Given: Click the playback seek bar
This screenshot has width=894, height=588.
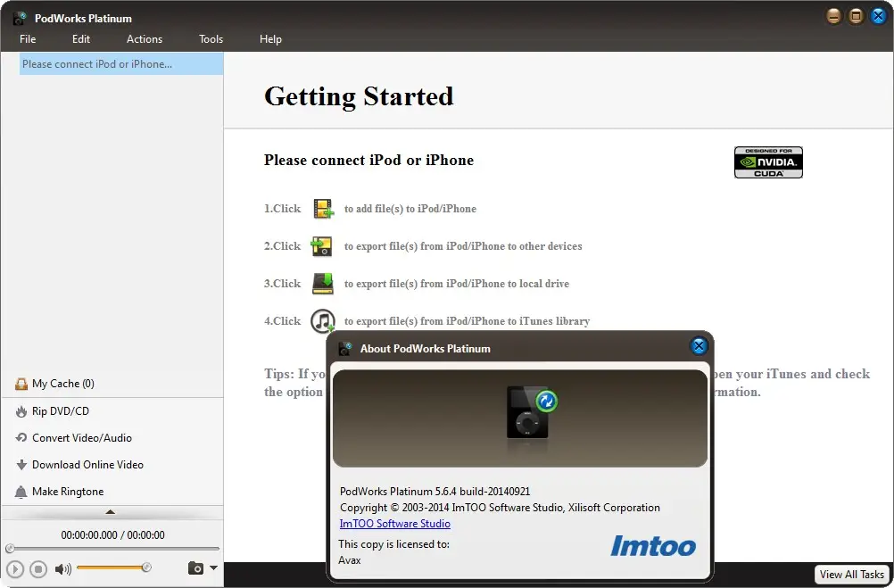Looking at the screenshot, I should coord(113,549).
